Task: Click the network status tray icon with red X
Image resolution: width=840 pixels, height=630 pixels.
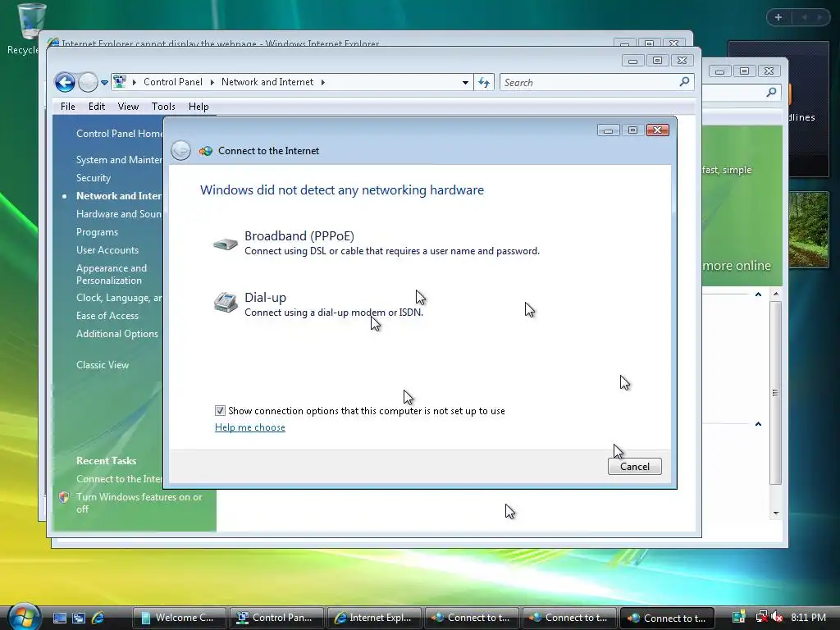Action: tap(761, 617)
